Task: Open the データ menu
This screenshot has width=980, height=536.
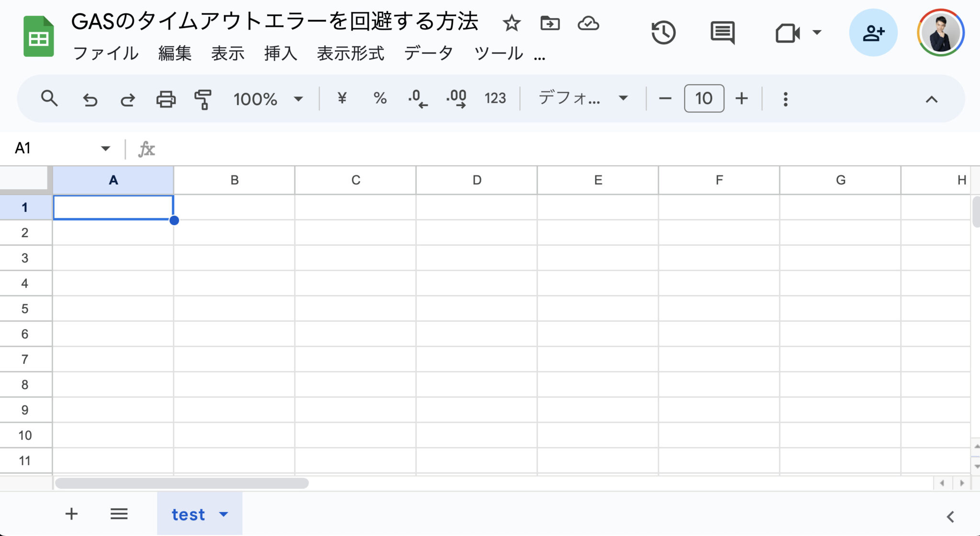Action: pyautogui.click(x=428, y=53)
